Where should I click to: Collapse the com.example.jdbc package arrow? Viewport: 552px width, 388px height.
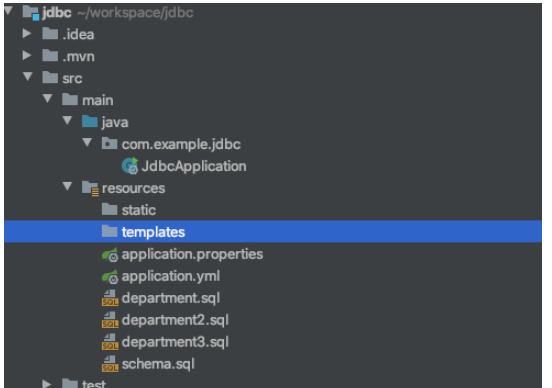[x=87, y=142]
